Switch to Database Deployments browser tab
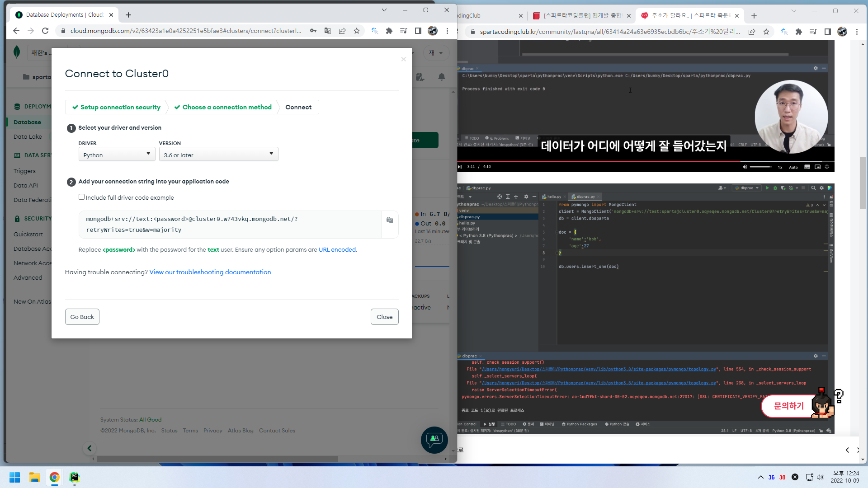 pyautogui.click(x=64, y=15)
